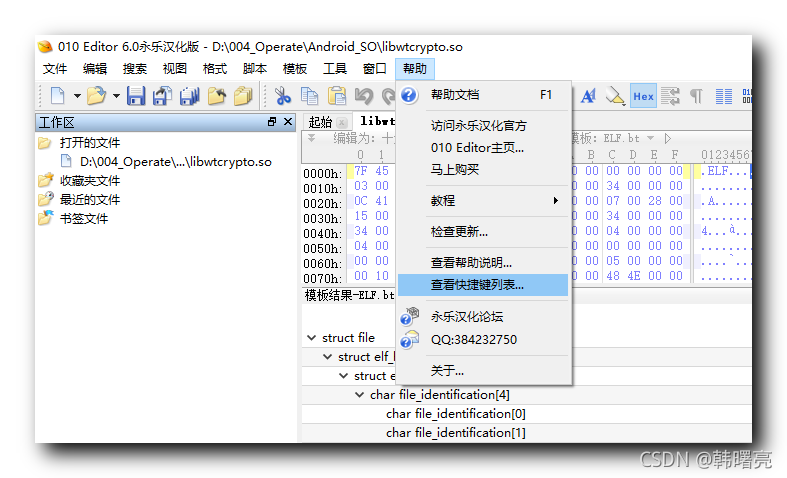Open the 格式 menu
Image resolution: width=787 pixels, height=478 pixels.
(215, 69)
